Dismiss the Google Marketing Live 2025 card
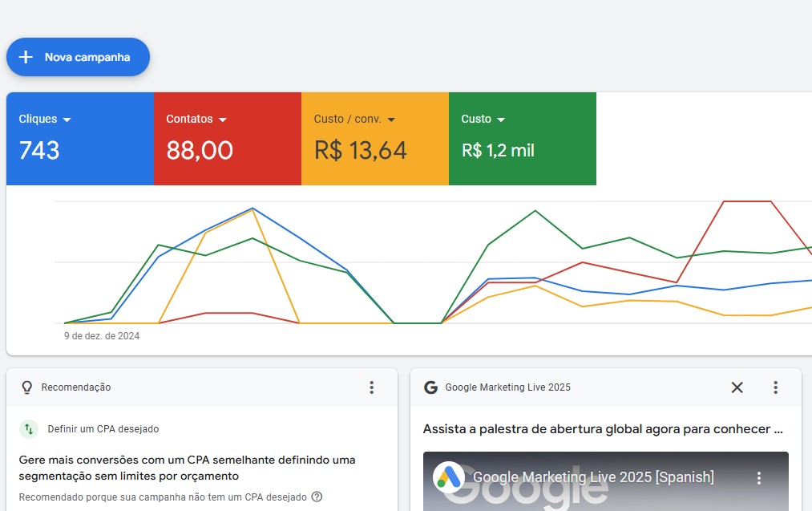Image resolution: width=812 pixels, height=511 pixels. [x=737, y=387]
